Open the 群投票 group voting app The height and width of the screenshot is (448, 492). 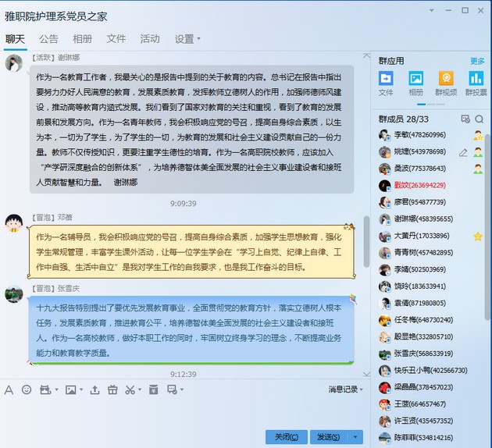(x=476, y=82)
